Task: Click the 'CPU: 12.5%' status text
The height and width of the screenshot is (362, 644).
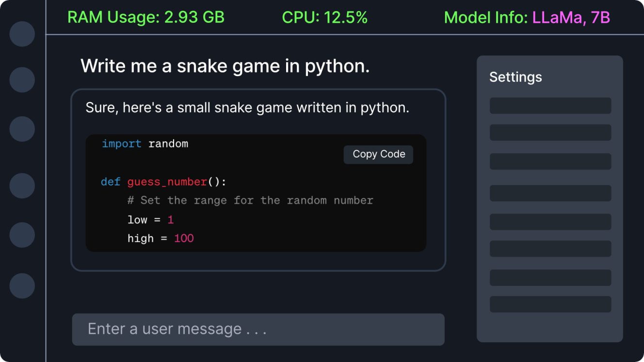Action: tap(324, 17)
